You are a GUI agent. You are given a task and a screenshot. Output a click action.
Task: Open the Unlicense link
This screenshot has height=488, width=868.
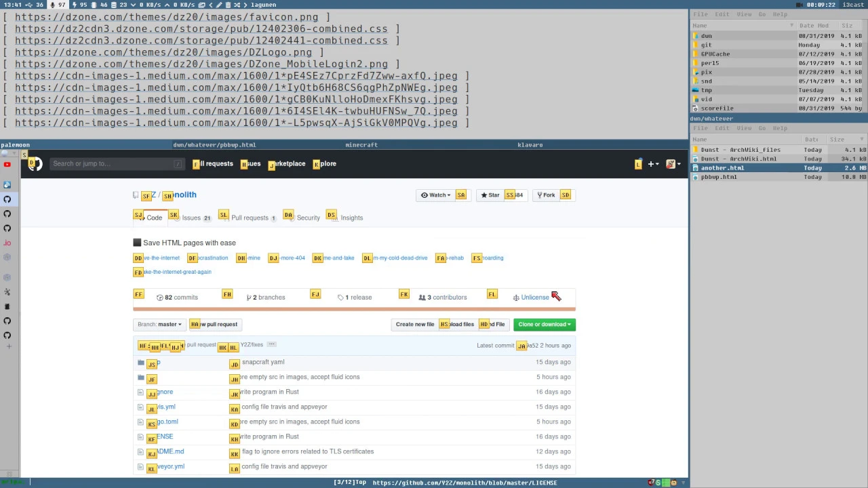click(x=535, y=298)
